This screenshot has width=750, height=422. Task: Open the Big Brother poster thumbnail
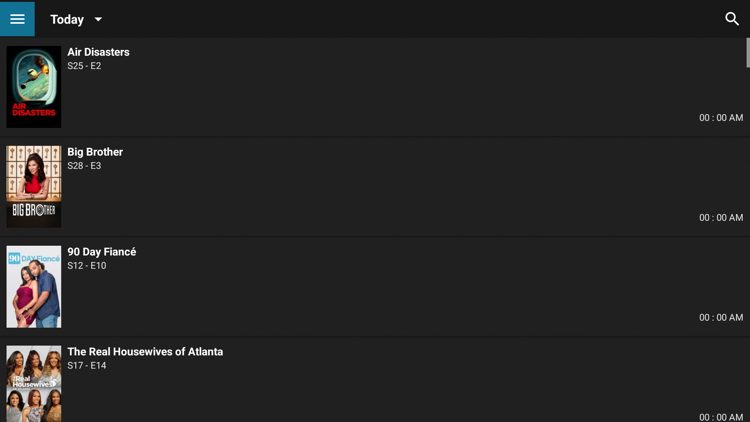click(x=33, y=187)
